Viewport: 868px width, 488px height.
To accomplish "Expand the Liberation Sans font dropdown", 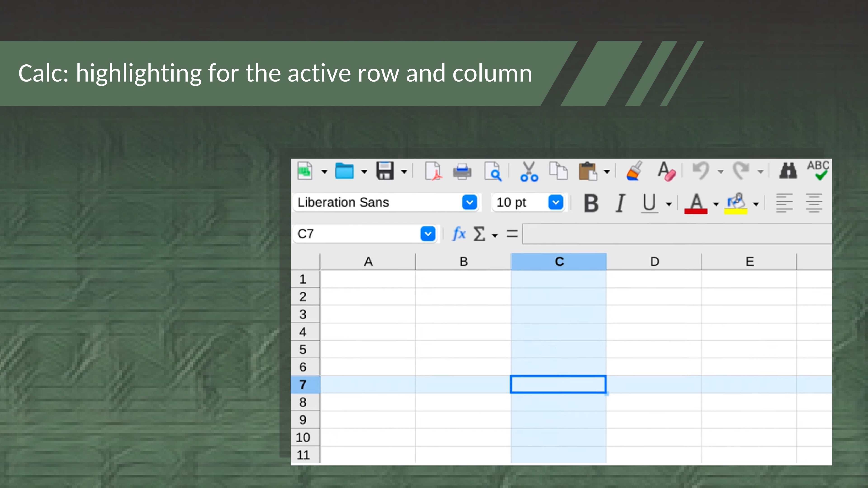I will coord(469,202).
